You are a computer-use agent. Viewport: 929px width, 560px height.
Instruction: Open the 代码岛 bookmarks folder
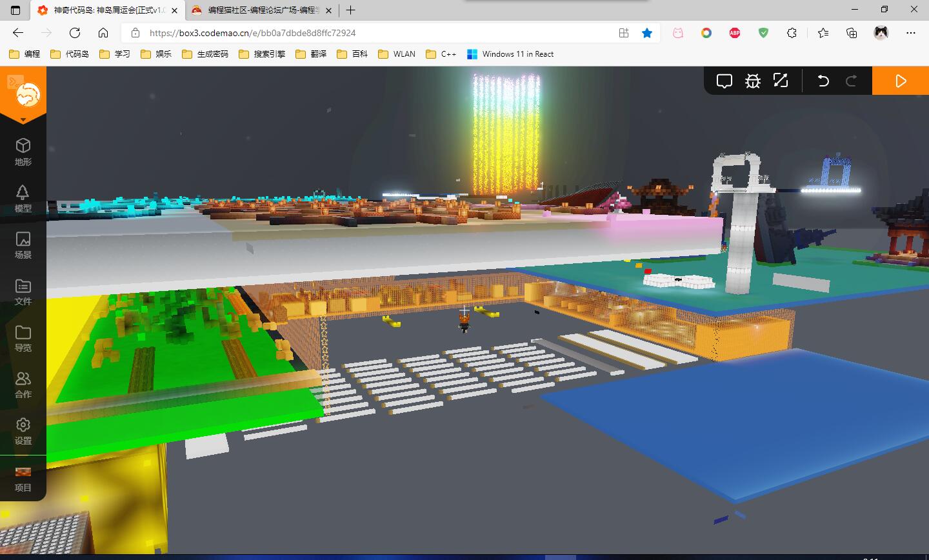coord(70,54)
